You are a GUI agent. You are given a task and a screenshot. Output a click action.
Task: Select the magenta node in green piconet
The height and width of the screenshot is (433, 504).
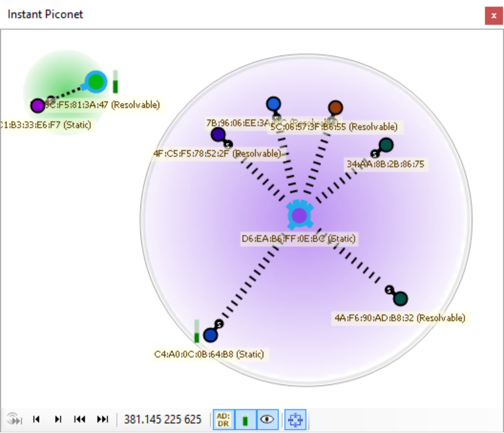(x=38, y=105)
